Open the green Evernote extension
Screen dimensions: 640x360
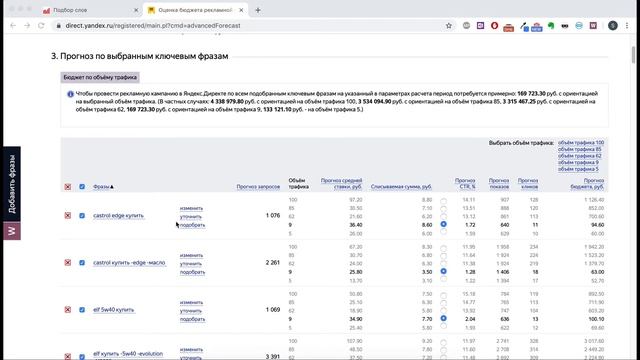(x=551, y=26)
